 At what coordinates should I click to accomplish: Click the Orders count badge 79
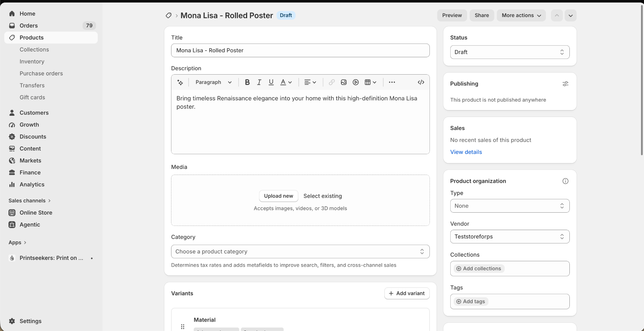89,25
